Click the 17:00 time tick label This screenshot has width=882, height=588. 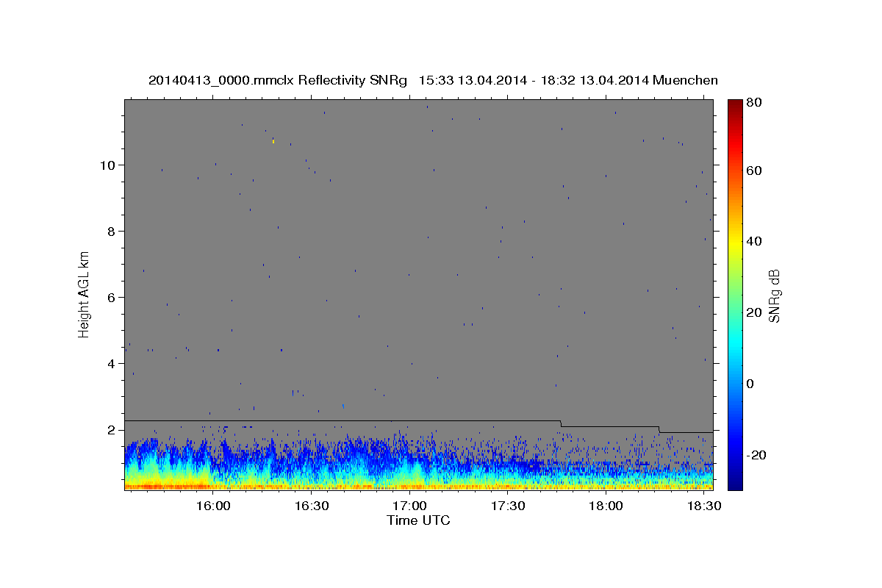pos(409,506)
